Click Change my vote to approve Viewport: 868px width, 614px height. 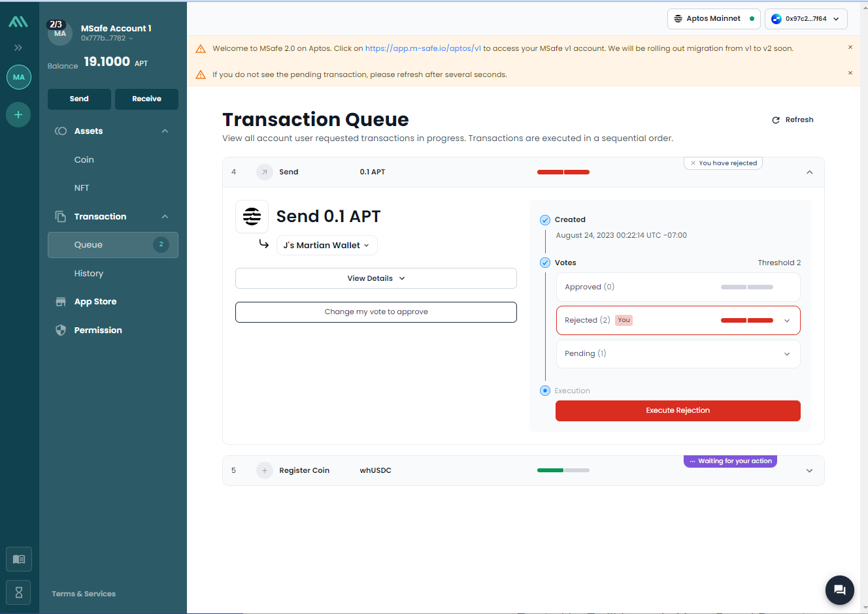376,312
